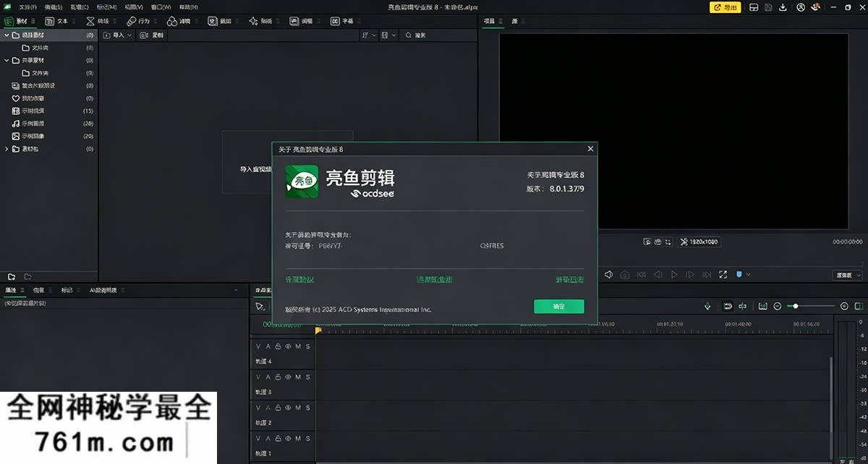The width and height of the screenshot is (868, 464).
Task: Collapse the 共享素材 shared media tree node
Action: pyautogui.click(x=7, y=60)
